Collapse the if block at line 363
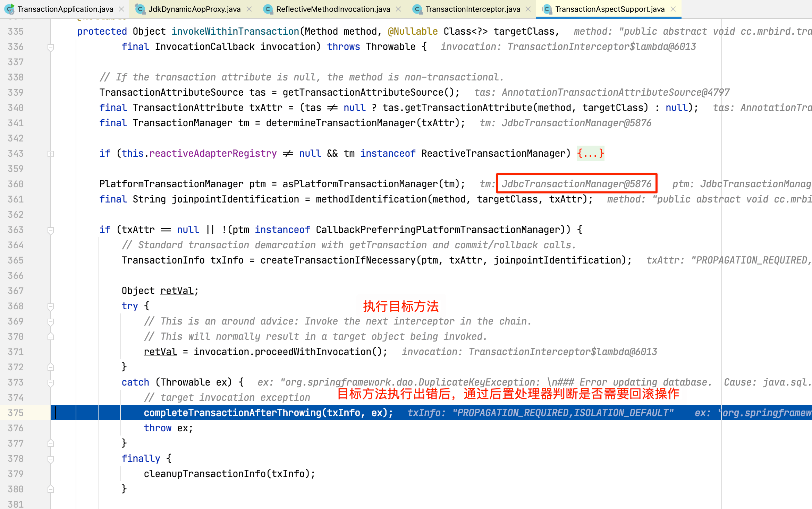The width and height of the screenshot is (812, 509). pyautogui.click(x=51, y=230)
